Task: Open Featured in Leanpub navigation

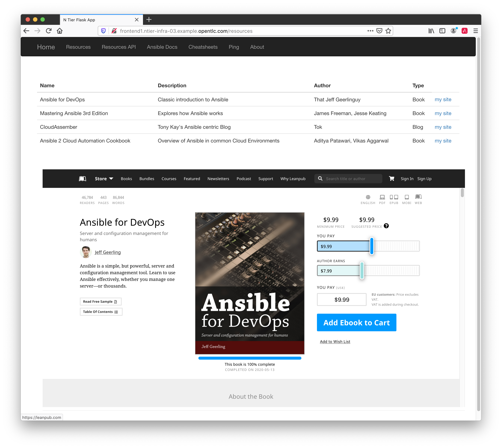Action: point(192,178)
